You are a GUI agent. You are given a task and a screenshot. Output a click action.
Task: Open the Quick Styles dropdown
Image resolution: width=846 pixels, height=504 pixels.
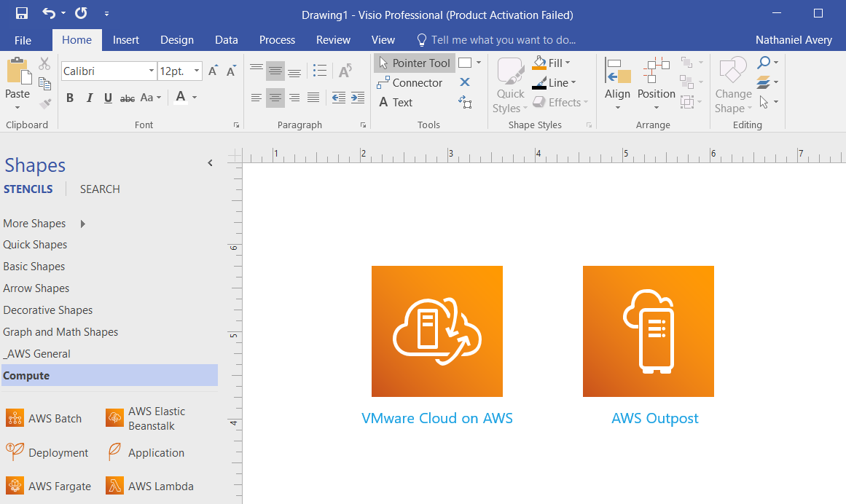tap(510, 86)
